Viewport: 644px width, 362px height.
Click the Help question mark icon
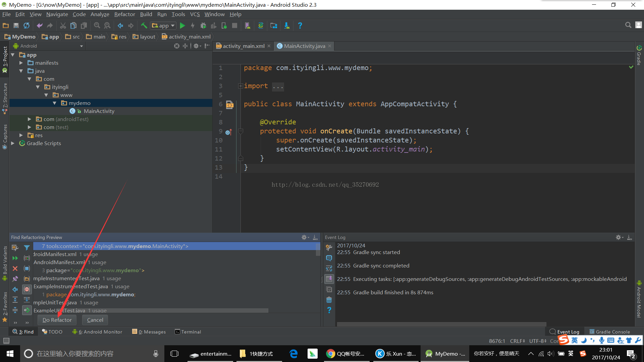click(300, 25)
